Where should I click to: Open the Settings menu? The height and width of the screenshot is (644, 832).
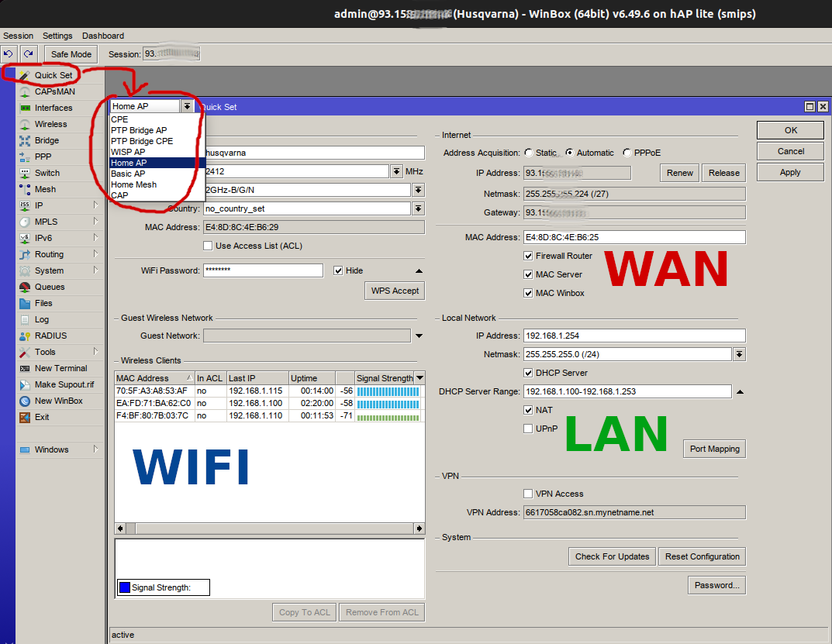click(57, 36)
